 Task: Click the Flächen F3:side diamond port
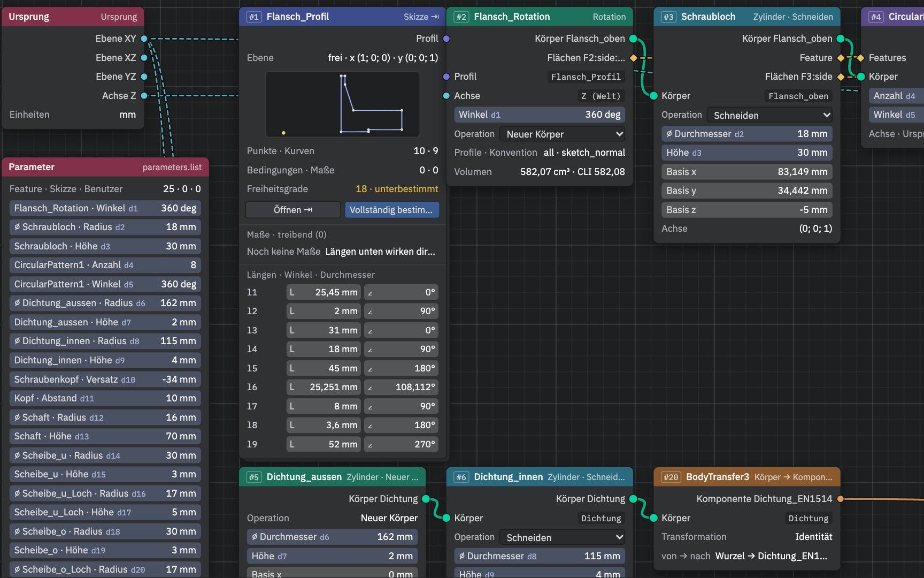841,77
